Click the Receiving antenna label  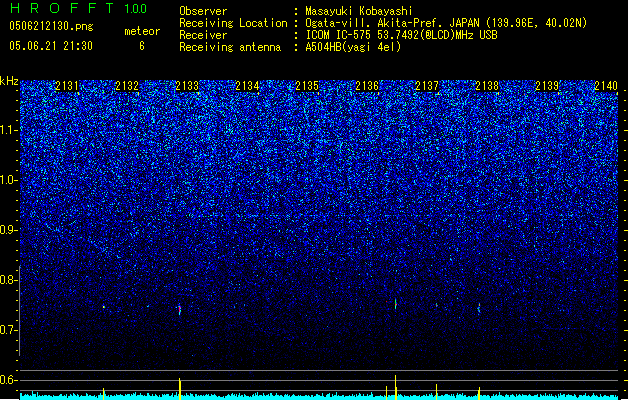230,47
